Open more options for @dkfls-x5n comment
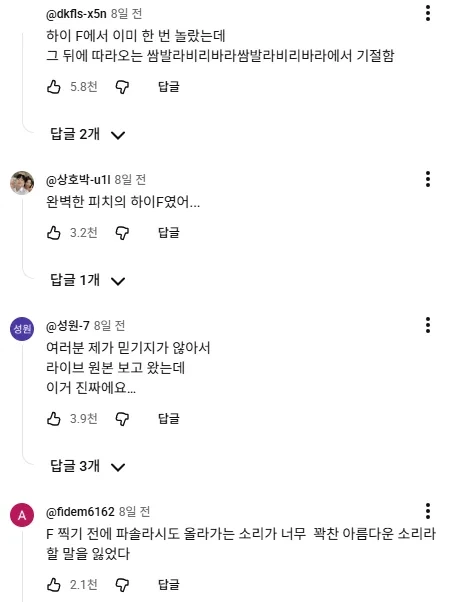The height and width of the screenshot is (602, 453). 428,13
